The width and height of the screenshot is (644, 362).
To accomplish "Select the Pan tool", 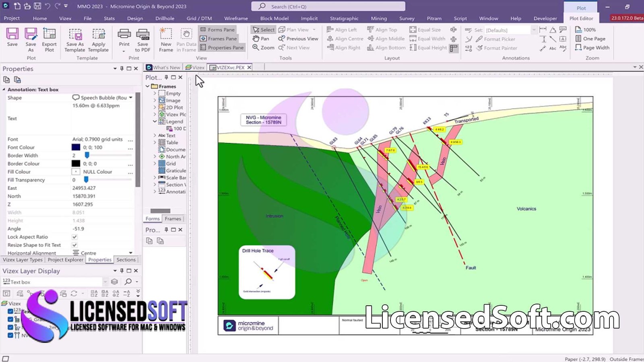I will [x=261, y=39].
